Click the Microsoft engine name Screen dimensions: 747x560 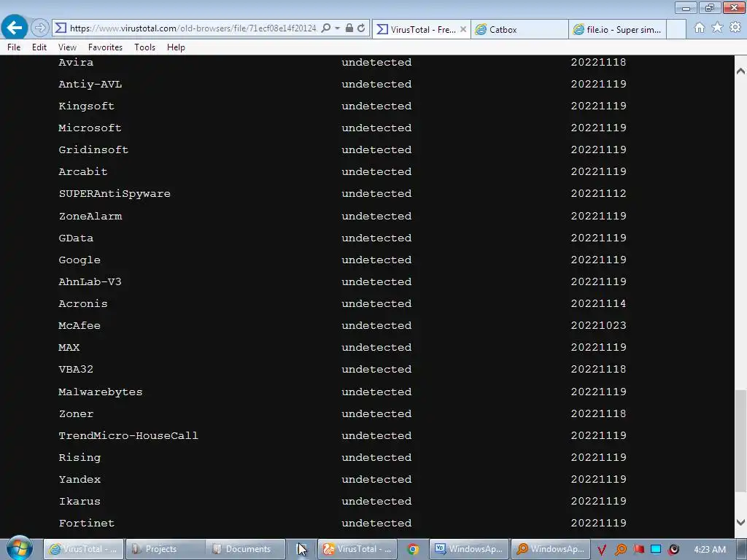(x=90, y=128)
